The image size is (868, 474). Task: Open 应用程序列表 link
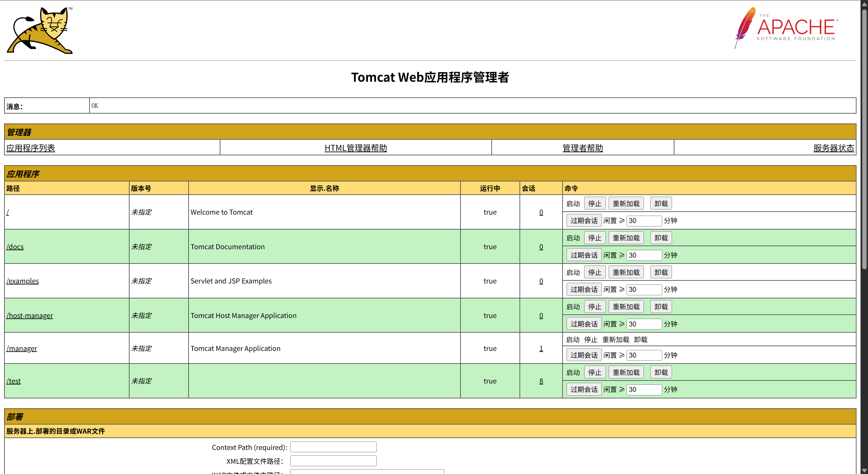(31, 148)
